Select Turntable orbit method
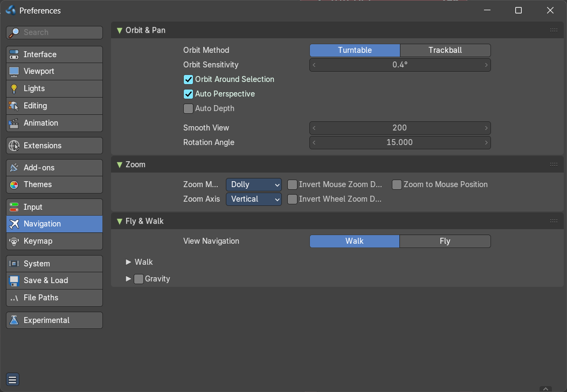The width and height of the screenshot is (567, 392). point(355,50)
